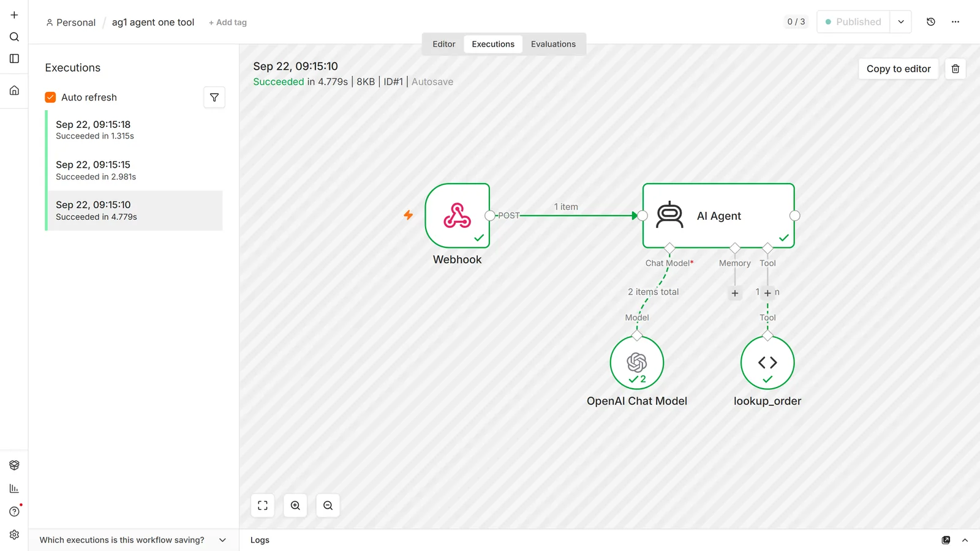Select the AI Agent node
This screenshot has width=980, height=551.
[718, 216]
